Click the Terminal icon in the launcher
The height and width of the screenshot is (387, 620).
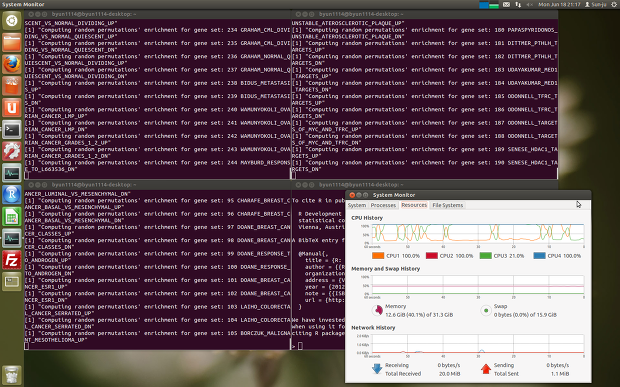tap(11, 129)
